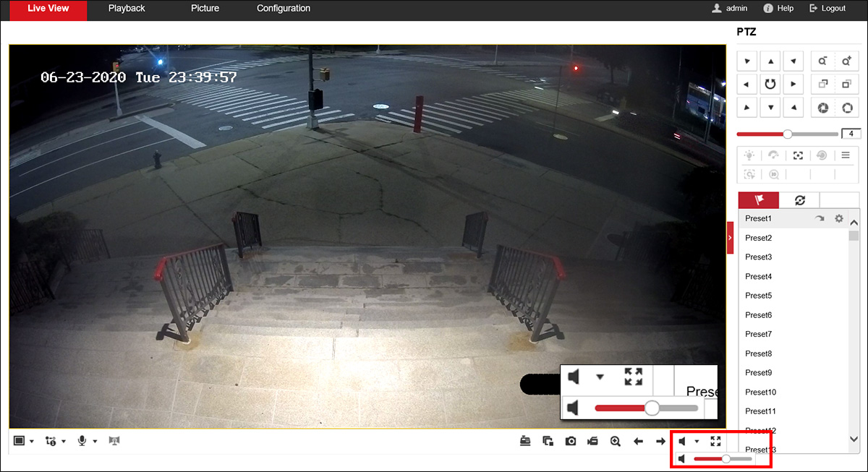Image resolution: width=868 pixels, height=472 pixels.
Task: Click the preset list scroll-up arrow
Action: pos(854,223)
